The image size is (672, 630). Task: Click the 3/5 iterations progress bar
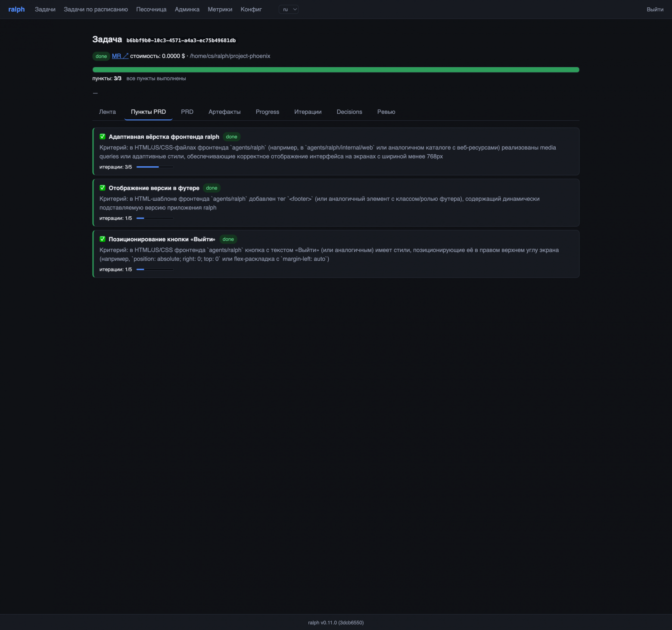pyautogui.click(x=155, y=167)
